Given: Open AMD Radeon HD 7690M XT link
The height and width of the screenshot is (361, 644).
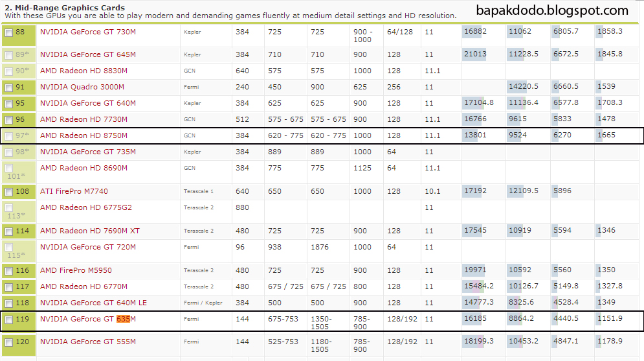Looking at the screenshot, I should [x=90, y=231].
